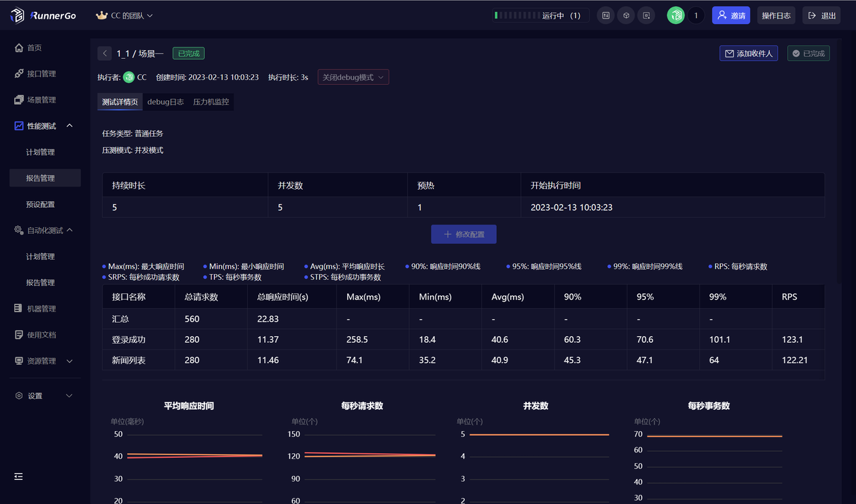Viewport: 856px width, 504px height.
Task: Click the 场景管理 icon in sidebar
Action: (x=19, y=100)
